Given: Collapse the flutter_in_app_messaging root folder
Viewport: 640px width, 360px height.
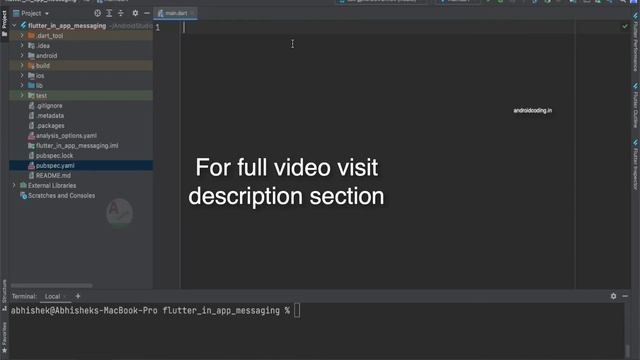Looking at the screenshot, I should [x=15, y=26].
